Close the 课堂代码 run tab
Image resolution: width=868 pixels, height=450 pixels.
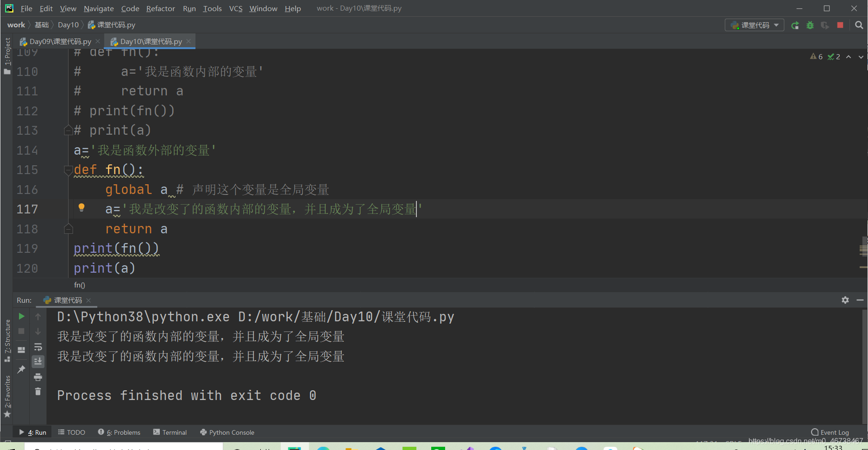click(x=88, y=300)
